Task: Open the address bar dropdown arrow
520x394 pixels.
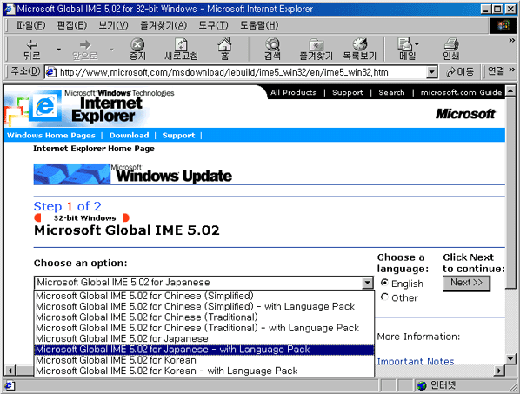Action: coord(432,72)
